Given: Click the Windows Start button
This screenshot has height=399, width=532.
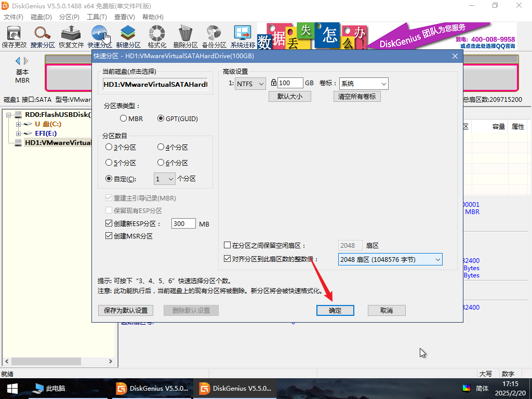Looking at the screenshot, I should coord(12,389).
